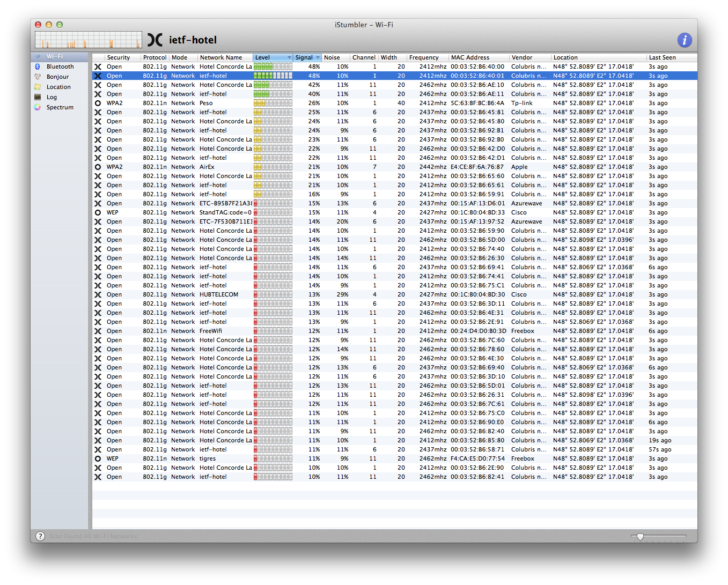Click MAC address 00:24:D4:D0:B0:3D
Image resolution: width=728 pixels, height=585 pixels.
coord(479,331)
